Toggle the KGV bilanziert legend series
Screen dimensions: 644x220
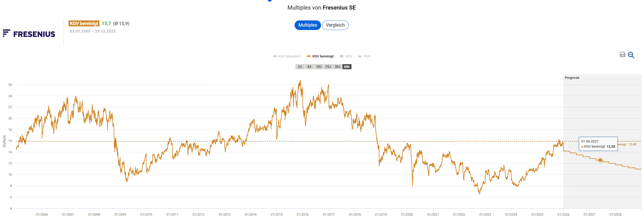pos(287,56)
